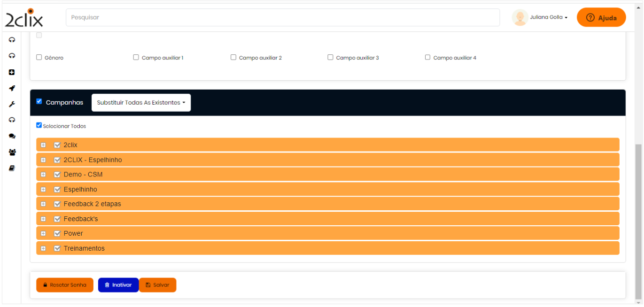
Task: Expand the Demo - CSM campaign node
Action: click(x=43, y=175)
